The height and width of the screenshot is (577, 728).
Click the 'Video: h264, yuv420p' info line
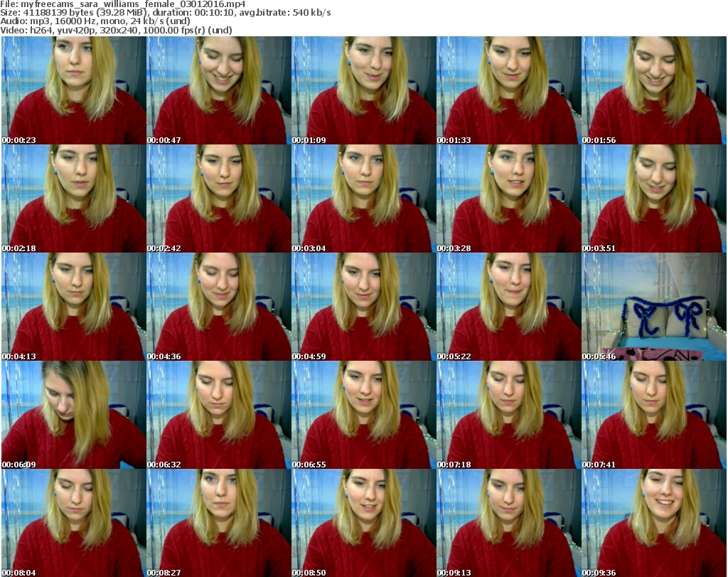point(116,30)
